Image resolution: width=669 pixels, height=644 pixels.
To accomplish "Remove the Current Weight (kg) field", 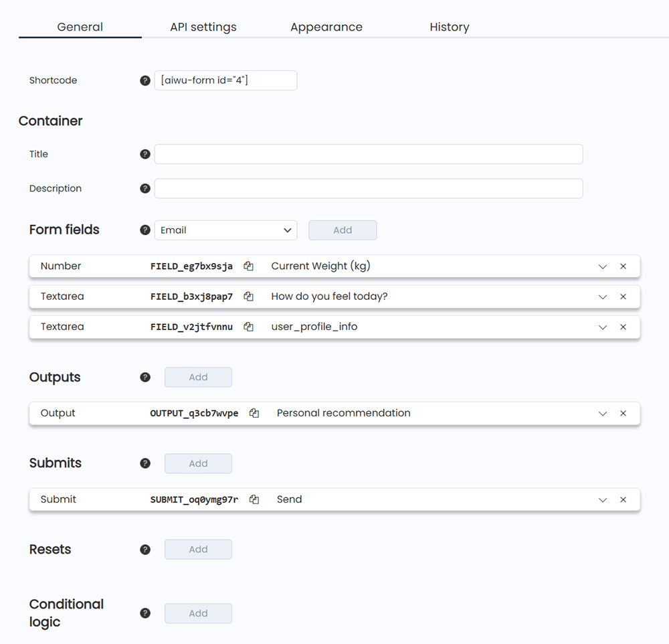I will click(623, 266).
